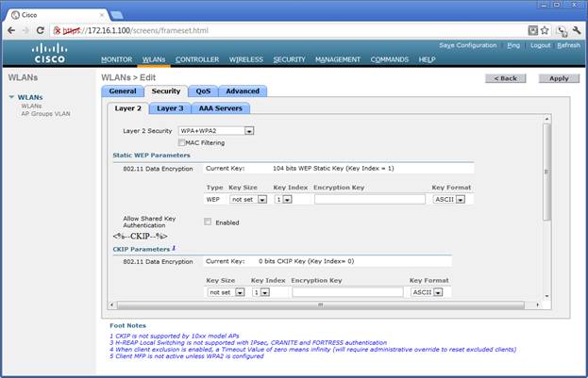Open the CONTROLLER menu
This screenshot has width=588, height=378.
click(x=197, y=59)
